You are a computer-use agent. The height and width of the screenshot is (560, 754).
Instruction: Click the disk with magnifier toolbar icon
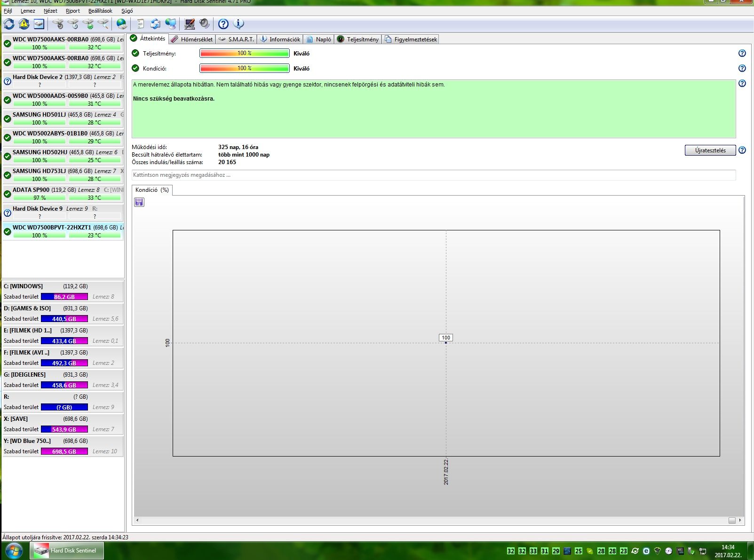tap(103, 24)
